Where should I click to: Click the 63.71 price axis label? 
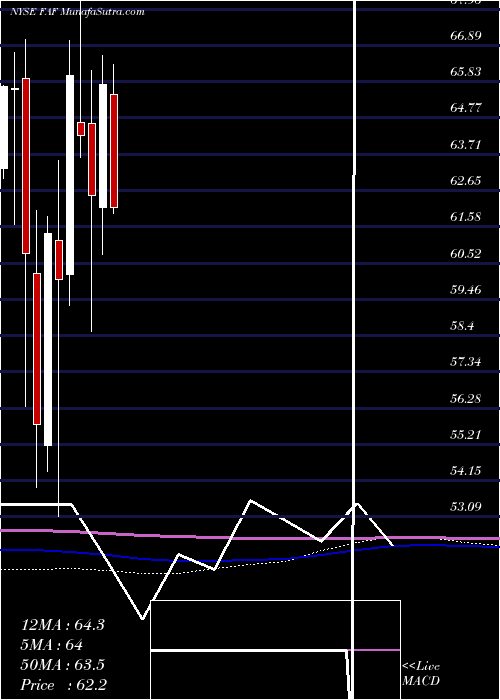click(x=466, y=144)
